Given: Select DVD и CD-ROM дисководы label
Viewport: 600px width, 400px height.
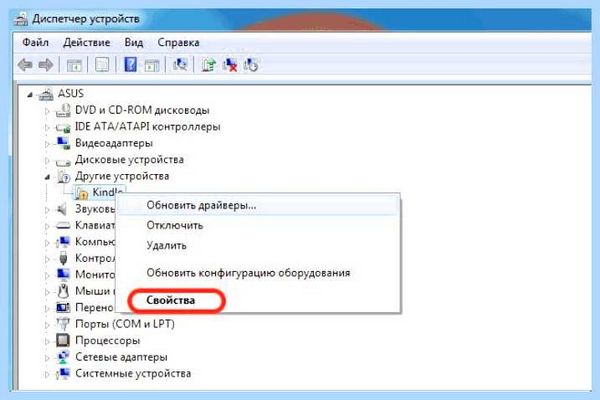Looking at the screenshot, I should click(142, 110).
